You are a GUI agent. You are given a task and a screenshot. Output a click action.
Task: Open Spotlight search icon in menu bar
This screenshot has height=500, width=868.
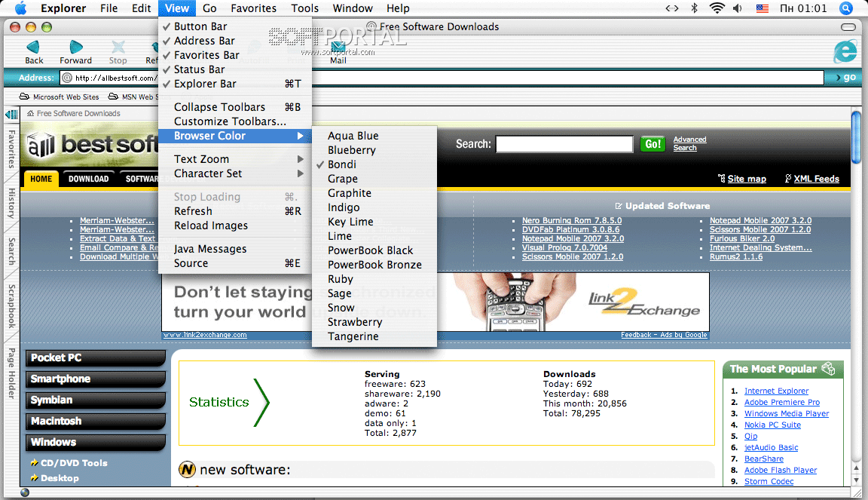tap(846, 8)
